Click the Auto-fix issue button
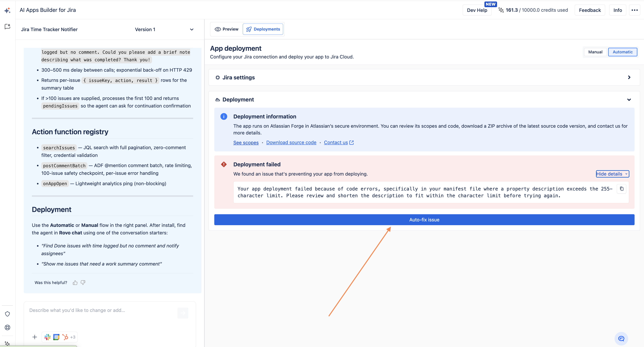The width and height of the screenshot is (644, 347). point(424,220)
